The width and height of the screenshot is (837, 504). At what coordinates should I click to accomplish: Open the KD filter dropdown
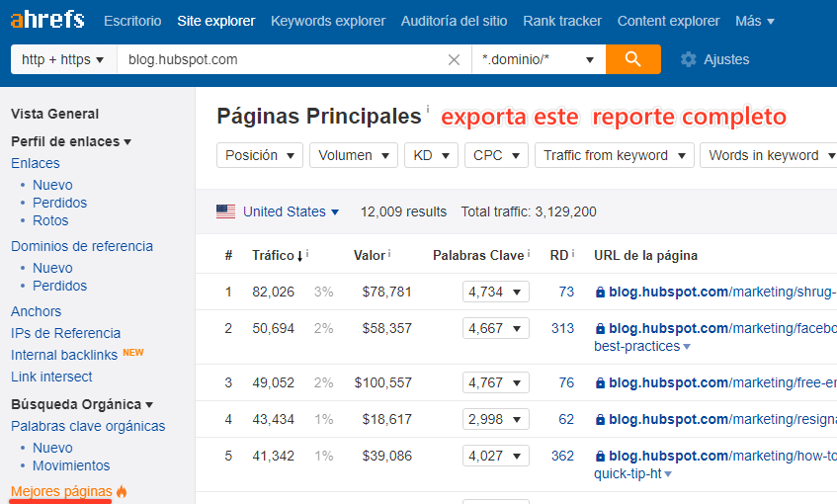pos(431,155)
